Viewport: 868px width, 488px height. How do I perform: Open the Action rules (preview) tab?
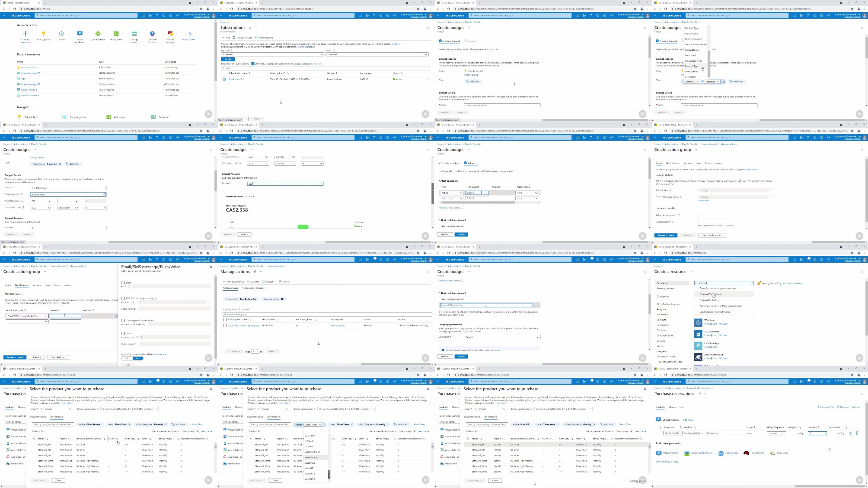[253, 288]
